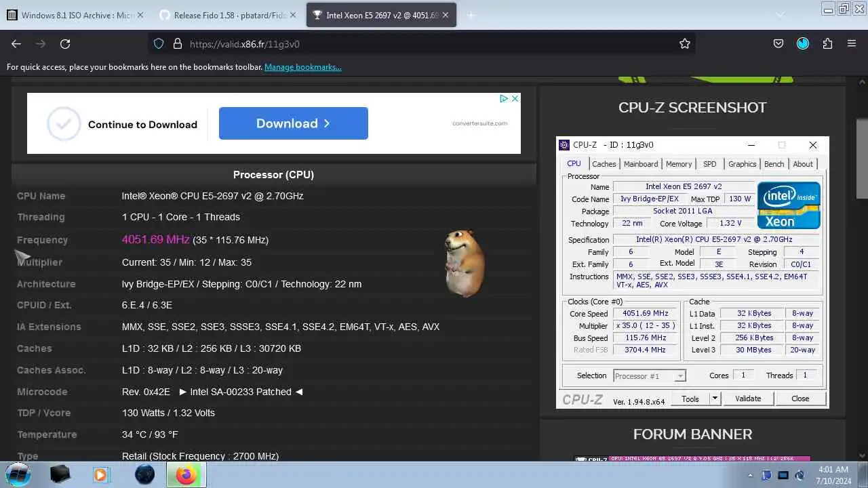
Task: Click the dancing hamster image
Action: coord(465,263)
